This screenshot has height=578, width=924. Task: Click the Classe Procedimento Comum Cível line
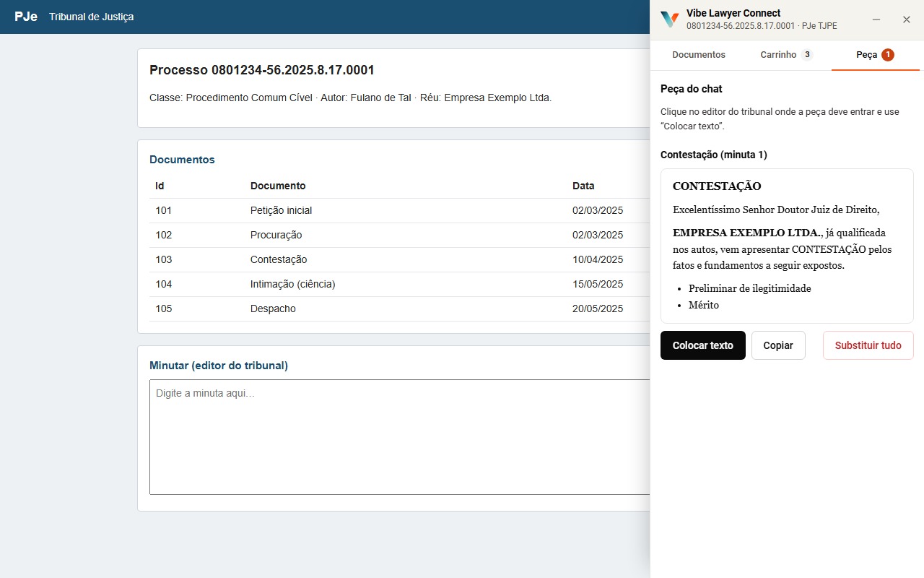point(351,98)
